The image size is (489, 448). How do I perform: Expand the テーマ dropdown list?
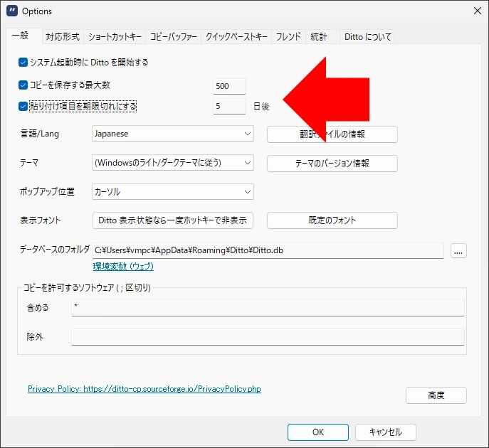pyautogui.click(x=173, y=163)
